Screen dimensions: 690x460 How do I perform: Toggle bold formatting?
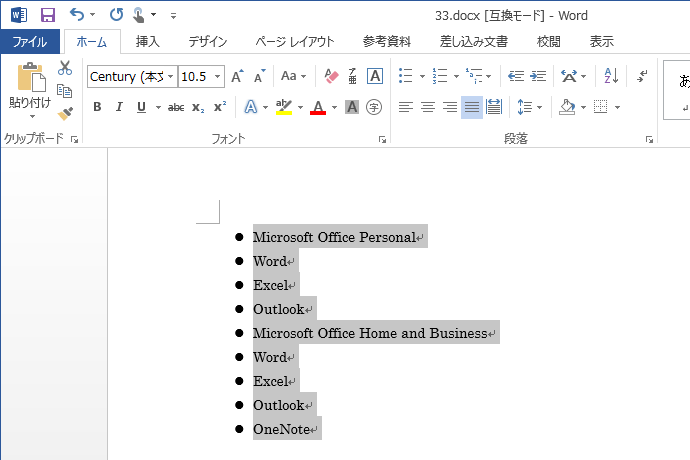[97, 107]
